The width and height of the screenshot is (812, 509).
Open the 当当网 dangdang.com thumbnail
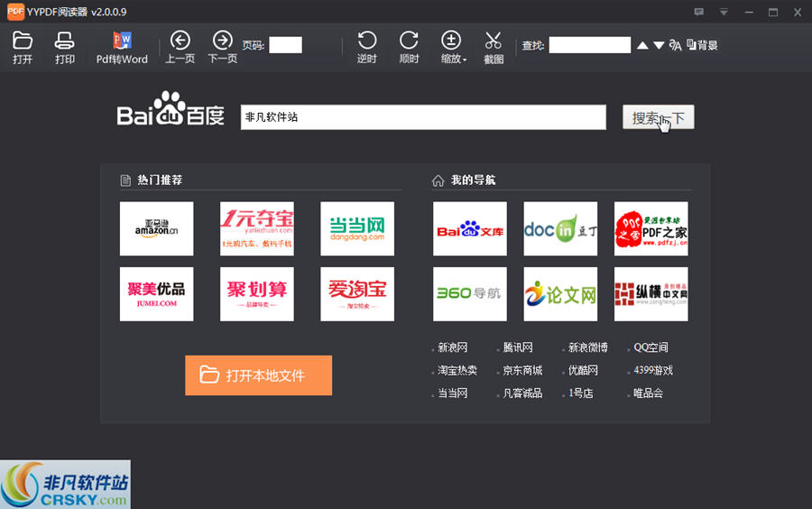tap(357, 228)
